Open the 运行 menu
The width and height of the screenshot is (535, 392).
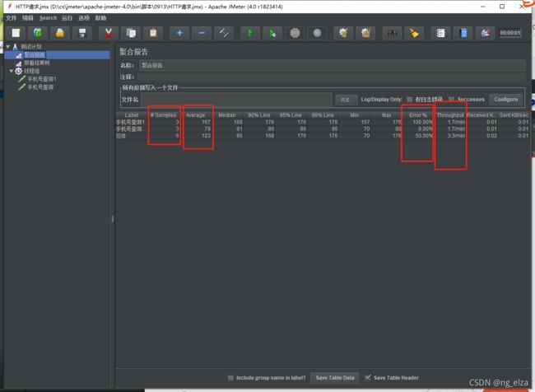67,18
